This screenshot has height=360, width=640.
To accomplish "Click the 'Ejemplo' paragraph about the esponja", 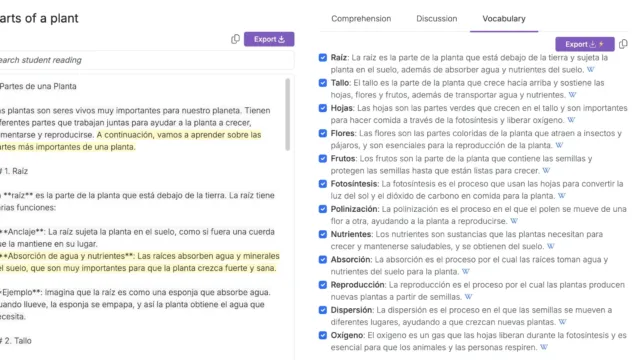I will coord(135,304).
